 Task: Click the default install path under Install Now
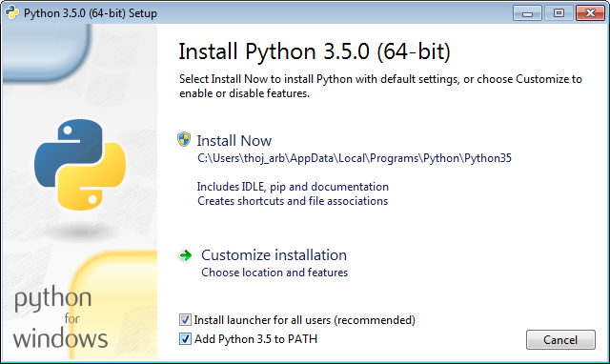pyautogui.click(x=355, y=158)
